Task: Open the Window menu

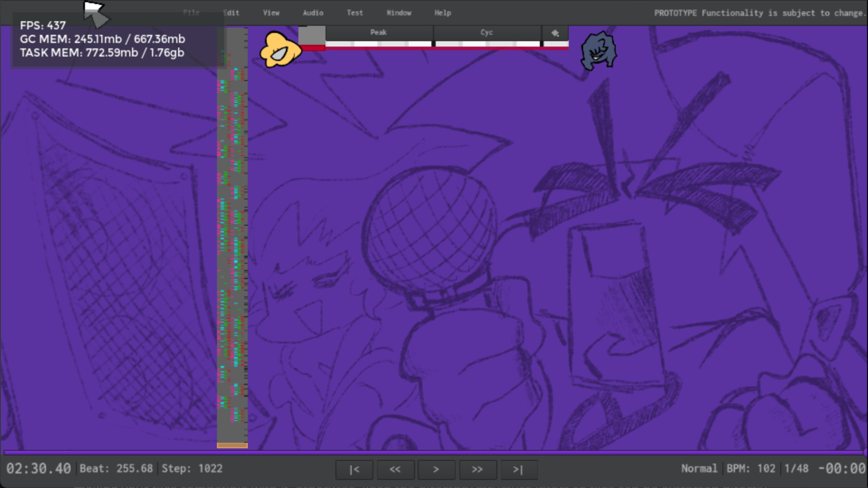Action: (x=399, y=13)
